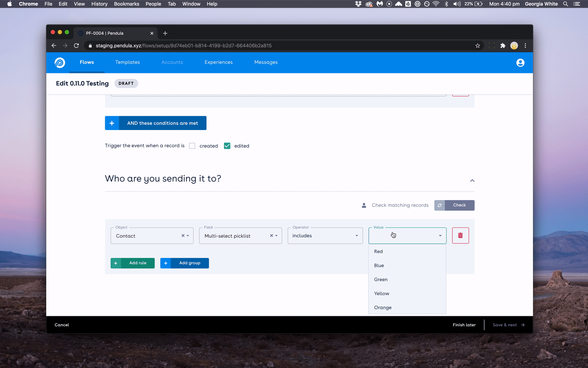This screenshot has width=588, height=368.
Task: Delete the rule with the red trash icon
Action: coord(460,236)
